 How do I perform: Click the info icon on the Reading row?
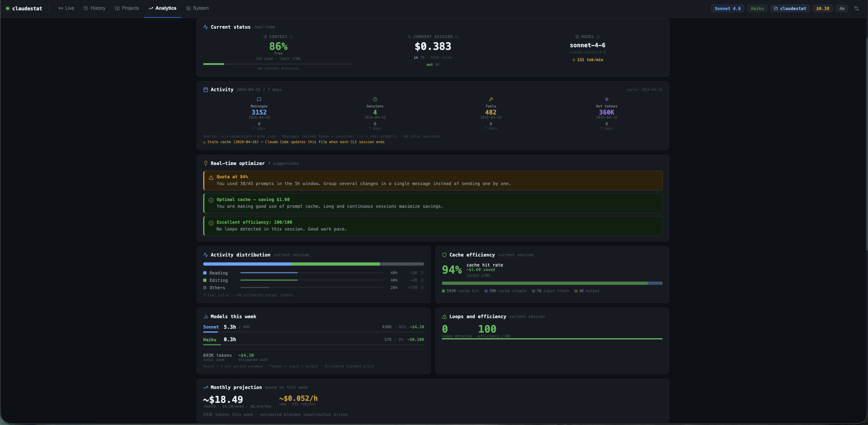point(422,273)
